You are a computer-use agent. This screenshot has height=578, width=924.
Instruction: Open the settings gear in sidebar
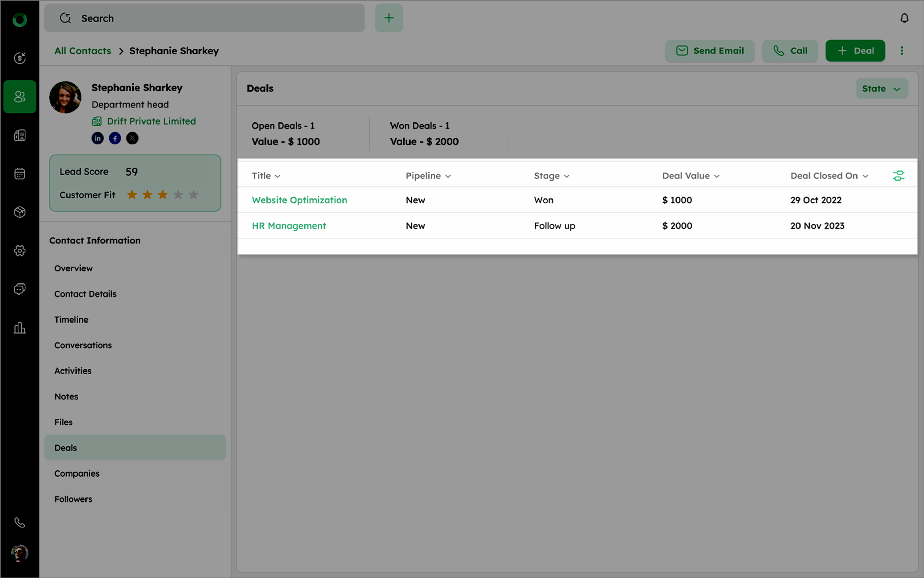pyautogui.click(x=20, y=251)
